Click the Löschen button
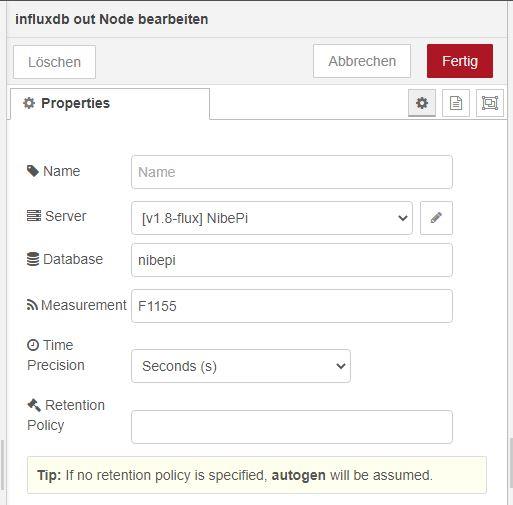Screen dimensions: 513x505 point(54,62)
